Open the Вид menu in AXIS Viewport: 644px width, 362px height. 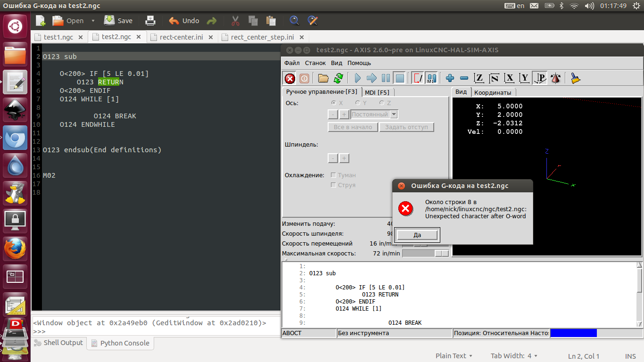tap(337, 63)
